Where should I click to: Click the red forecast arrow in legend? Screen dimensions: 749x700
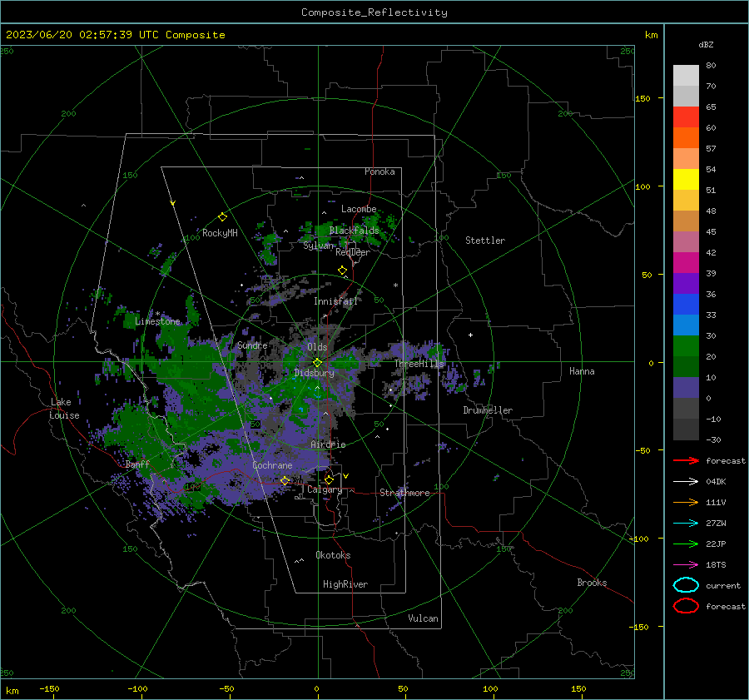[x=686, y=460]
